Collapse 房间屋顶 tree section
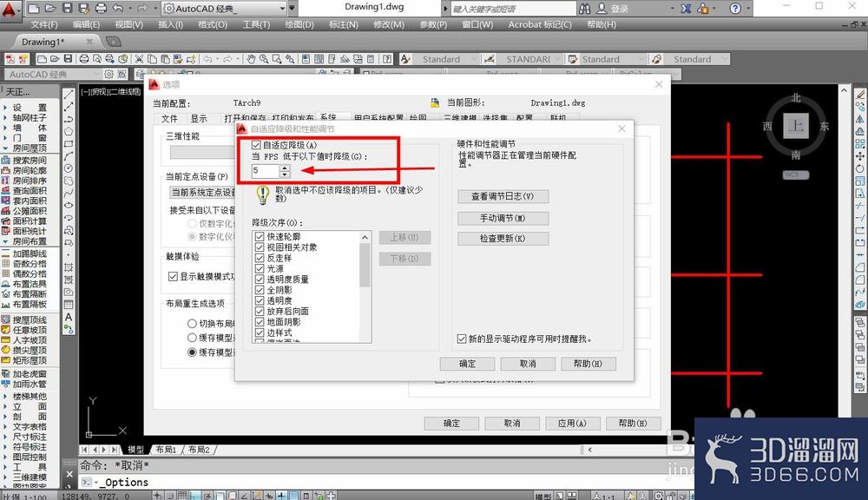This screenshot has width=868, height=500. tap(5, 148)
